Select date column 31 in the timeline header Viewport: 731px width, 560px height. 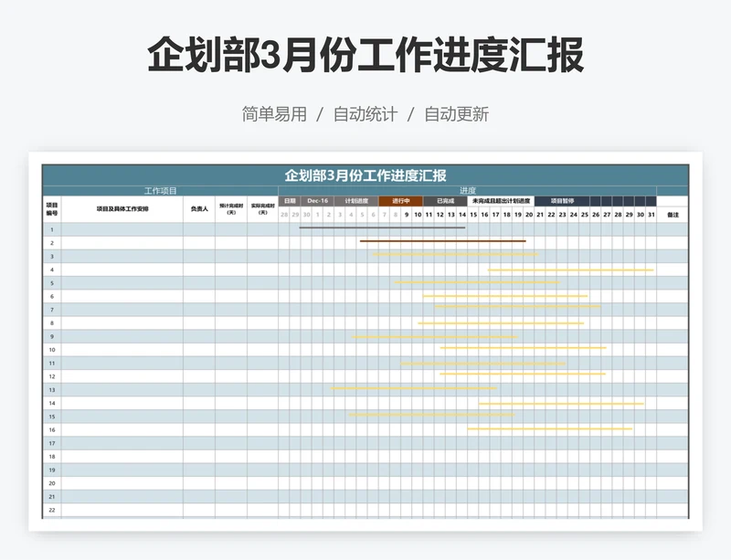pos(652,215)
